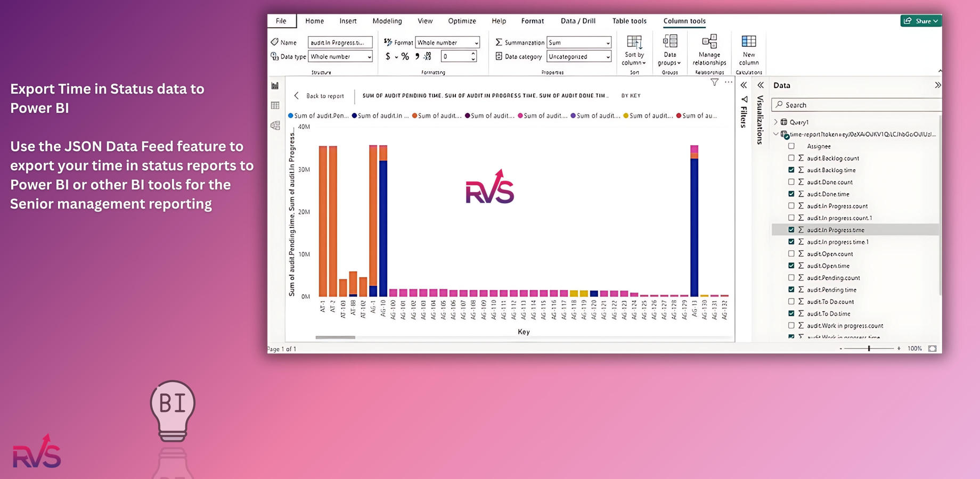Check the audit.Backlog.count checkbox
This screenshot has width=980, height=479.
[791, 158]
